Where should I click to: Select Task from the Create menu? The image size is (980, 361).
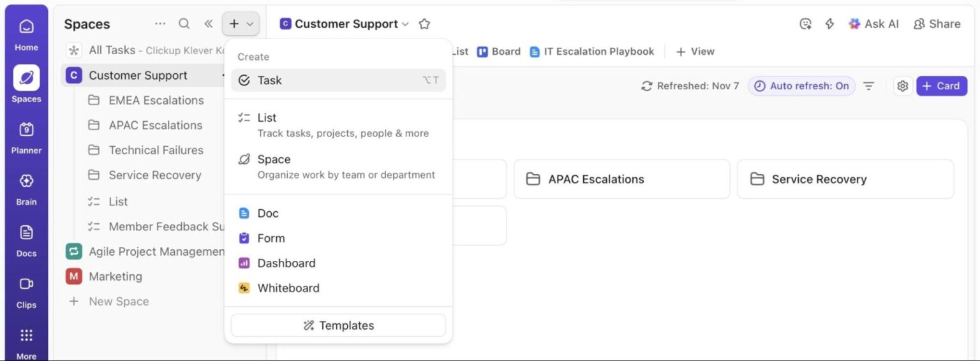click(x=338, y=80)
